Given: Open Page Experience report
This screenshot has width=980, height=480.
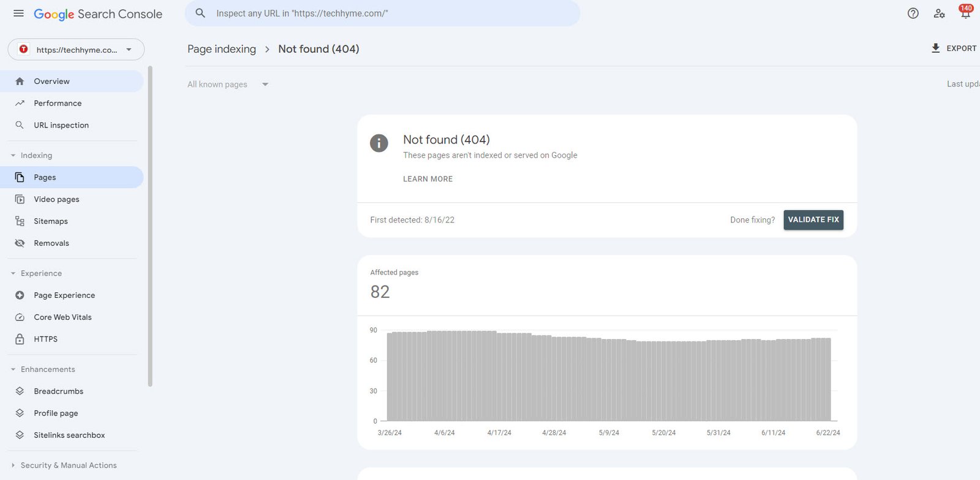Looking at the screenshot, I should click(x=72, y=295).
